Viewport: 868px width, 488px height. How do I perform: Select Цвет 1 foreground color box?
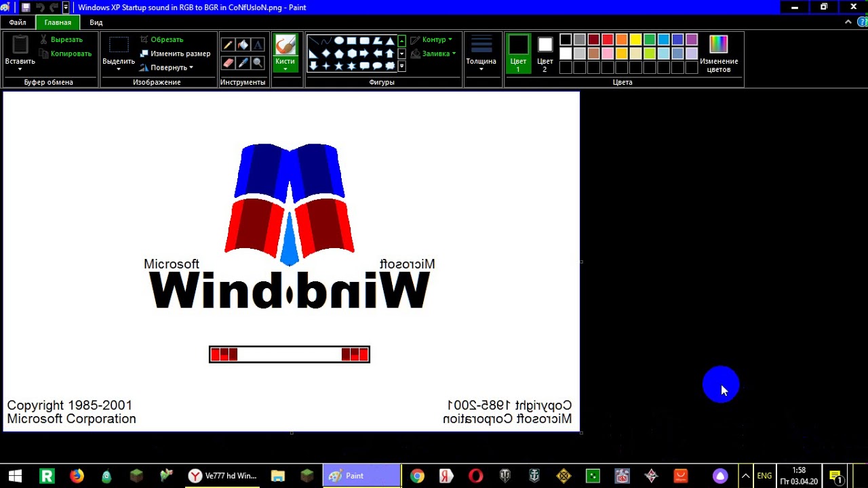coord(518,54)
